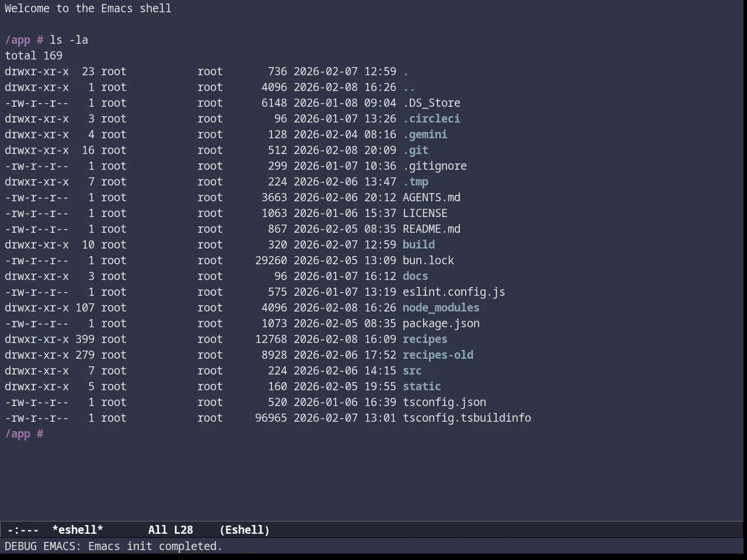Click the recipes-old directory name
The image size is (747, 560).
(438, 355)
